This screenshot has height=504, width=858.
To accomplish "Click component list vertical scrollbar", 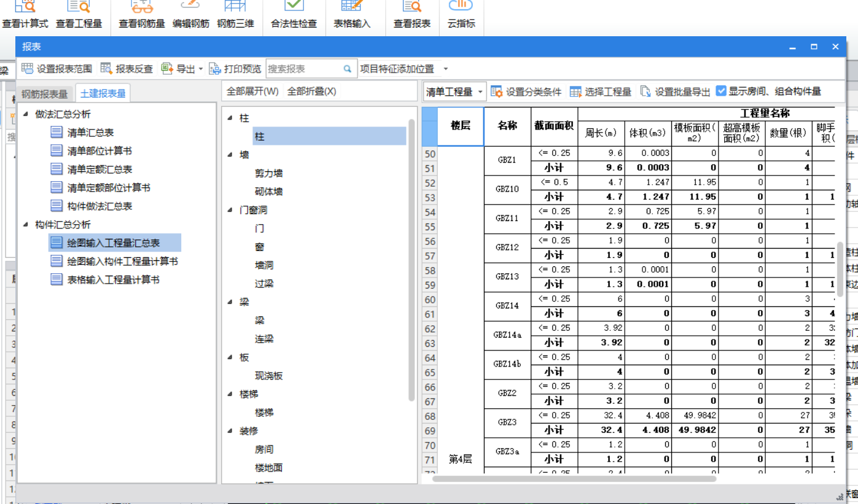I will [411, 260].
